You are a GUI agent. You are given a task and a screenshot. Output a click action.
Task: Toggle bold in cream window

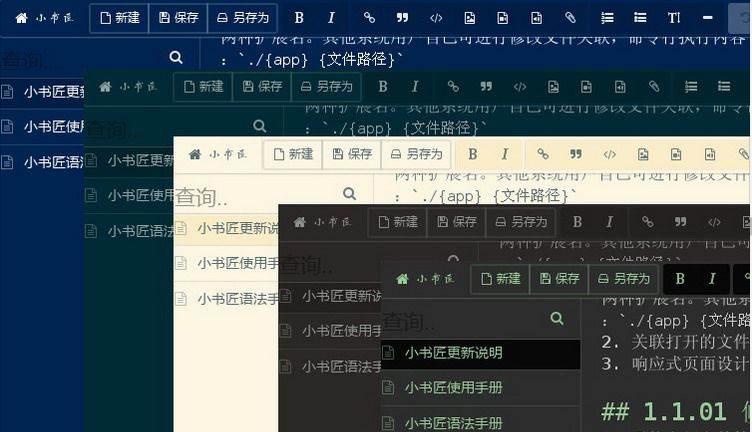point(473,154)
